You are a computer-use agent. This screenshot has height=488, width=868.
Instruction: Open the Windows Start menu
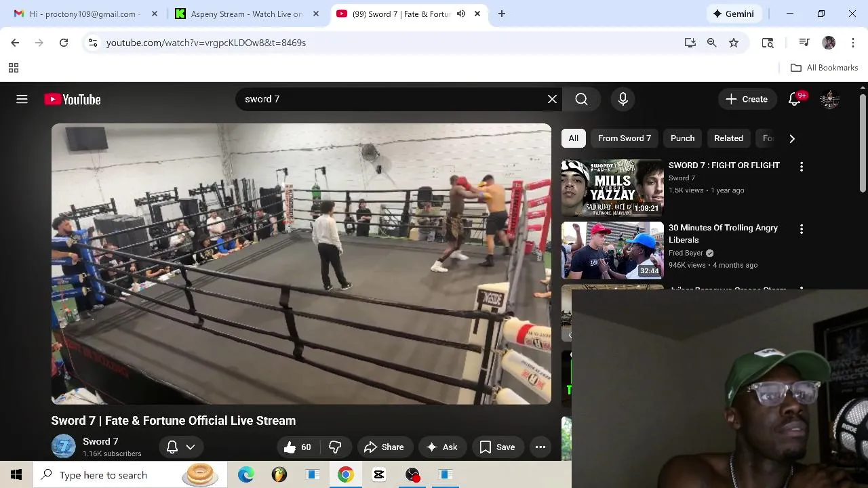(x=16, y=474)
